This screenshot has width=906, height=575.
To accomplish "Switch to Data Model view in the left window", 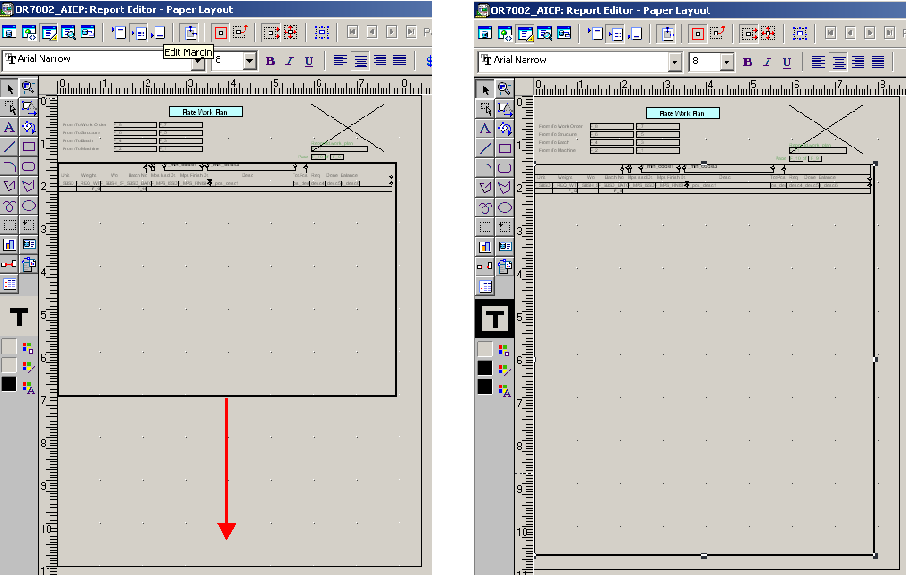I will (9, 32).
